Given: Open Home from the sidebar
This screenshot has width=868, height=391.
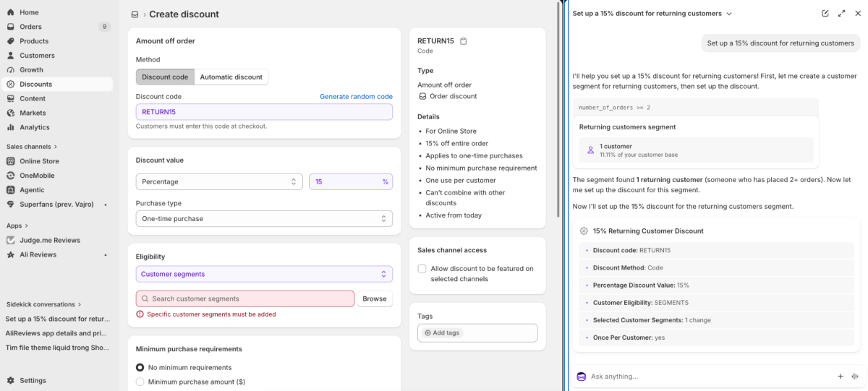Looking at the screenshot, I should click(x=29, y=12).
